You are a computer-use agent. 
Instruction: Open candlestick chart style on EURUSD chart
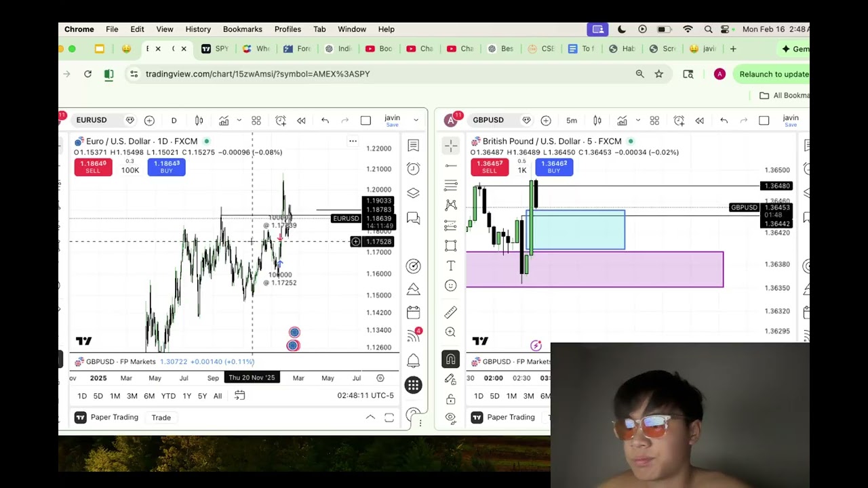[199, 121]
